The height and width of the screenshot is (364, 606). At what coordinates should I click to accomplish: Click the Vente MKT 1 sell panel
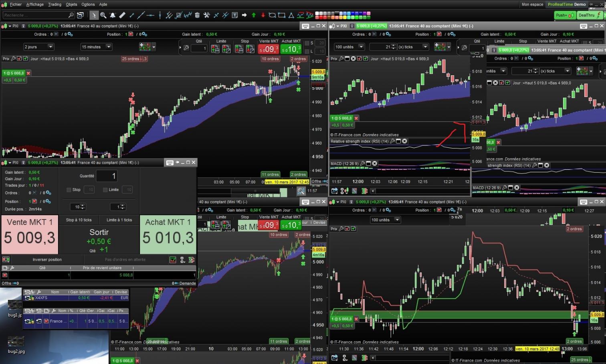click(30, 235)
